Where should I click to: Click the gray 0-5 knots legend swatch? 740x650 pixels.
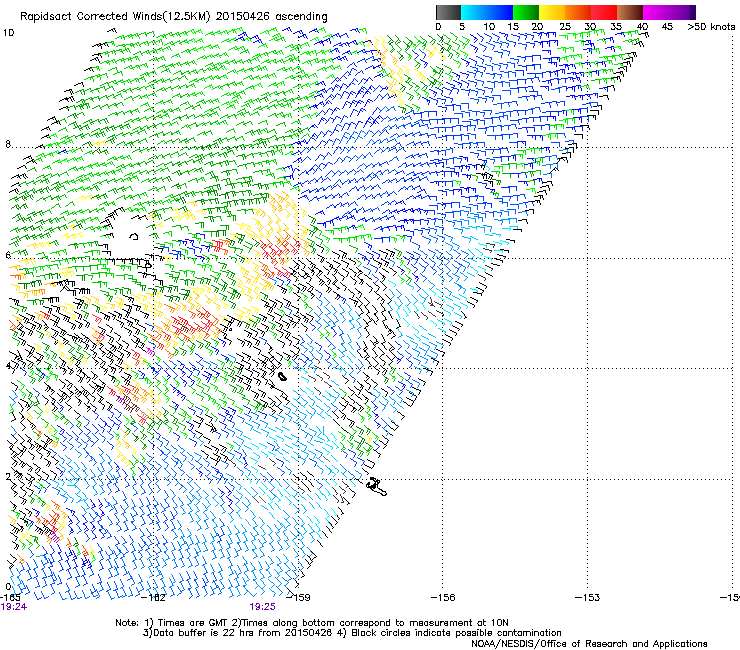tap(448, 12)
